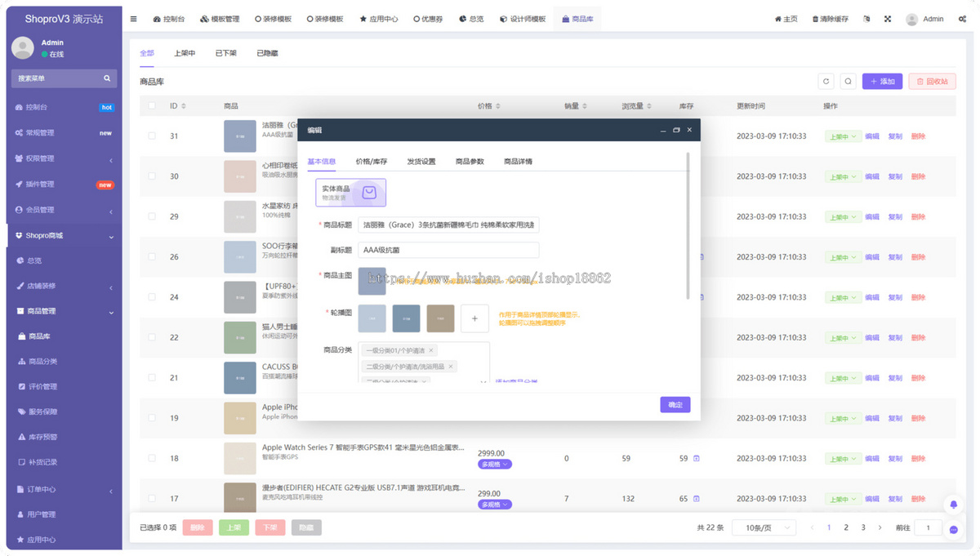Click the 前往 page number input field
Image resolution: width=980 pixels, height=556 pixels.
pos(928,527)
